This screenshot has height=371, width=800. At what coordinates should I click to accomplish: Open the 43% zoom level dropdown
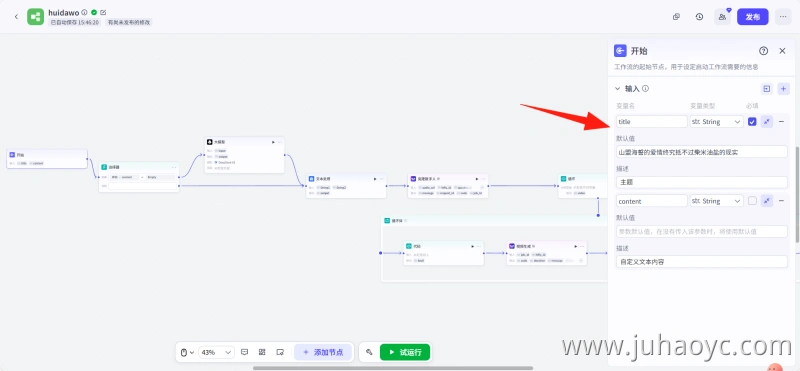tap(216, 352)
